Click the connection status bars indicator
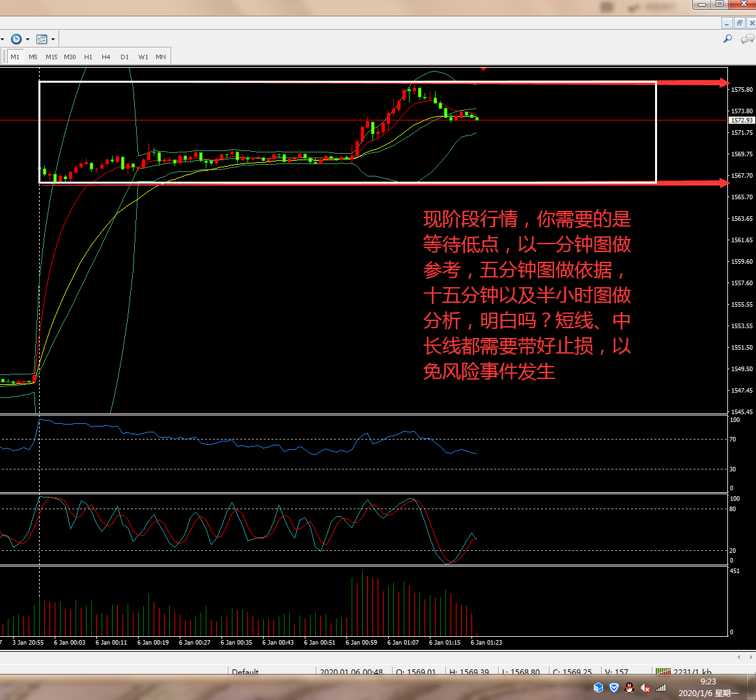 663,671
